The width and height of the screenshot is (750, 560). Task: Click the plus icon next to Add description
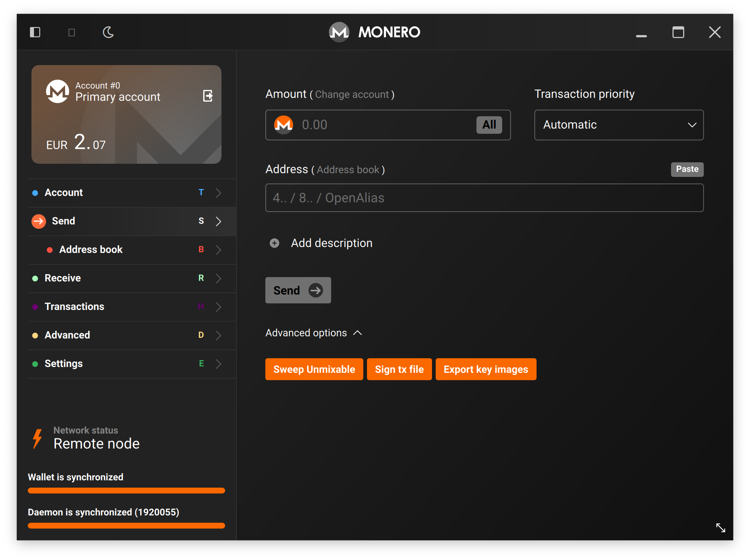274,243
